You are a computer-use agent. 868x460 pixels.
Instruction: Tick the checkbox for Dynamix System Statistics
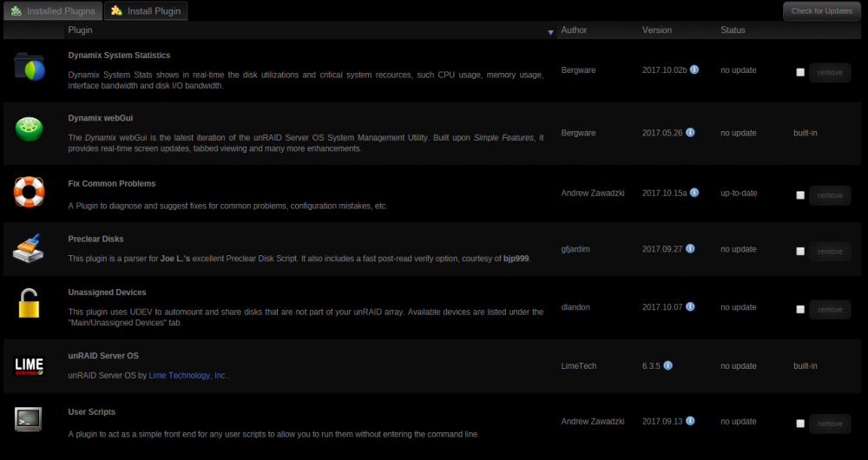(800, 73)
